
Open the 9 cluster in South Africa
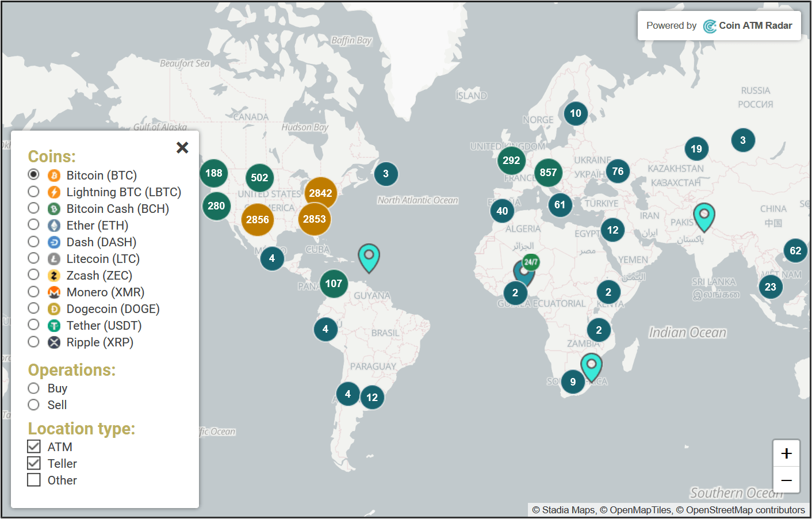tap(573, 381)
